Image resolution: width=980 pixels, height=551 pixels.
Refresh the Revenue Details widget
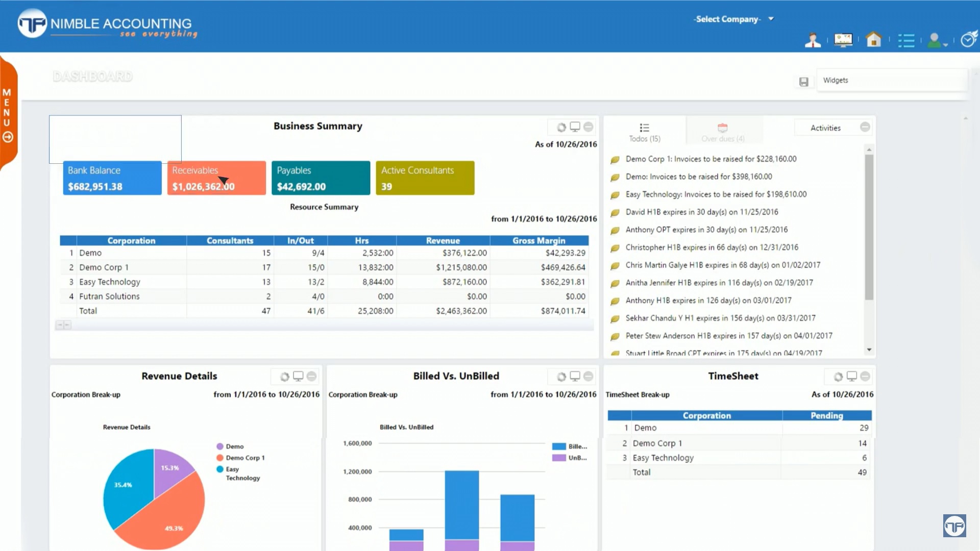[x=285, y=377]
